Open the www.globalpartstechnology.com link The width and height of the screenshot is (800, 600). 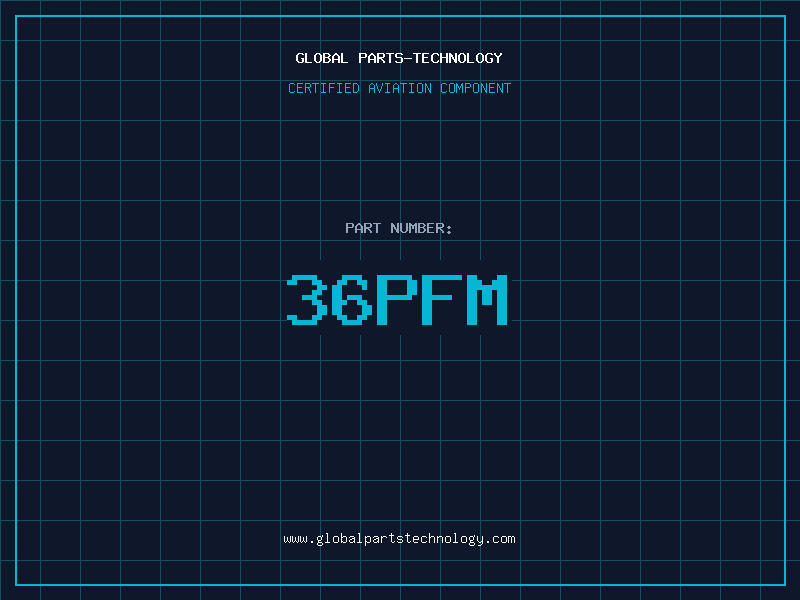[399, 539]
